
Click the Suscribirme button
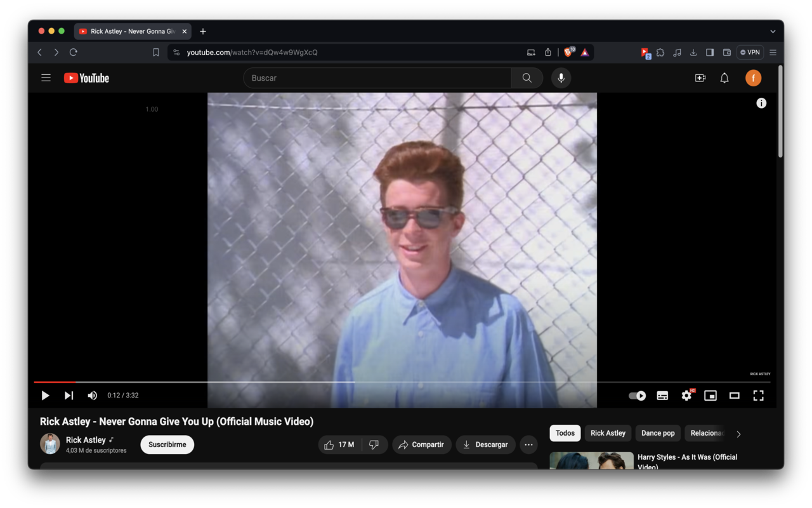click(x=167, y=444)
